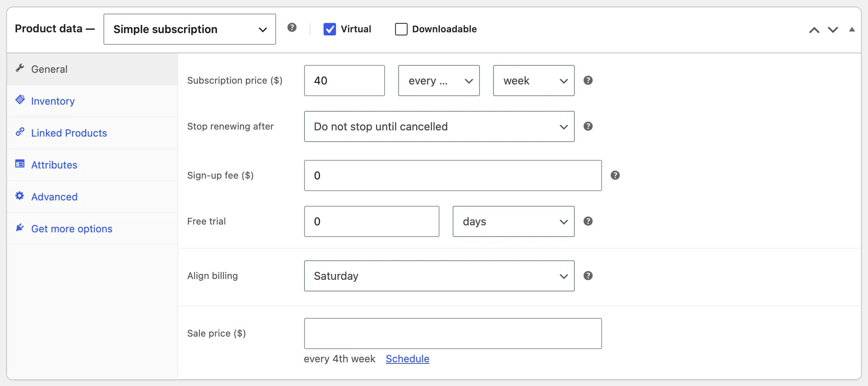
Task: Click help icon for Sign-up fee
Action: [x=615, y=175]
